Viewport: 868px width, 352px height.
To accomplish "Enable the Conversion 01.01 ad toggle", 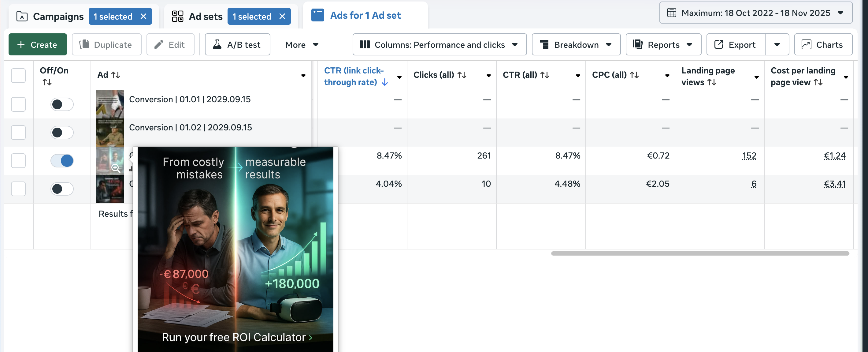I will point(62,104).
